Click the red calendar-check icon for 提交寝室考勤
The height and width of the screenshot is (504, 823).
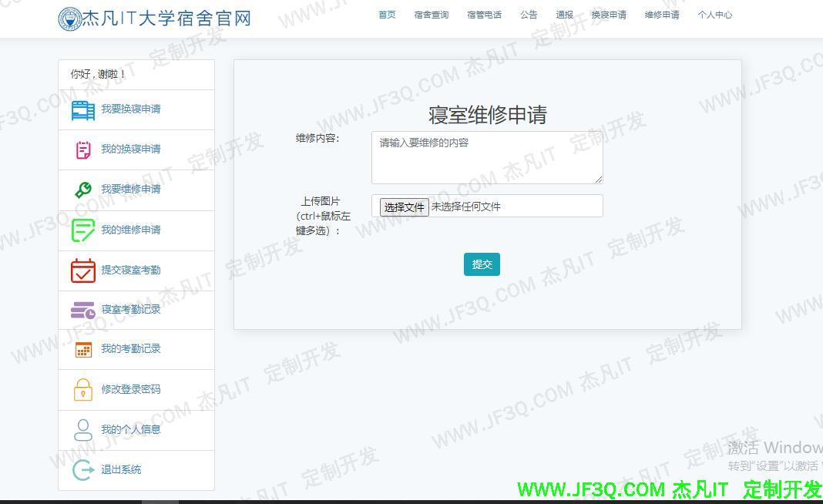83,270
